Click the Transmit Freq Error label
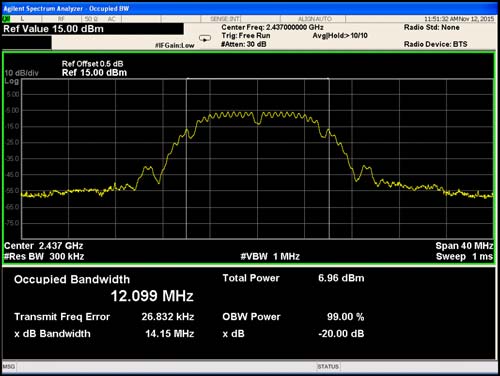 [62, 317]
